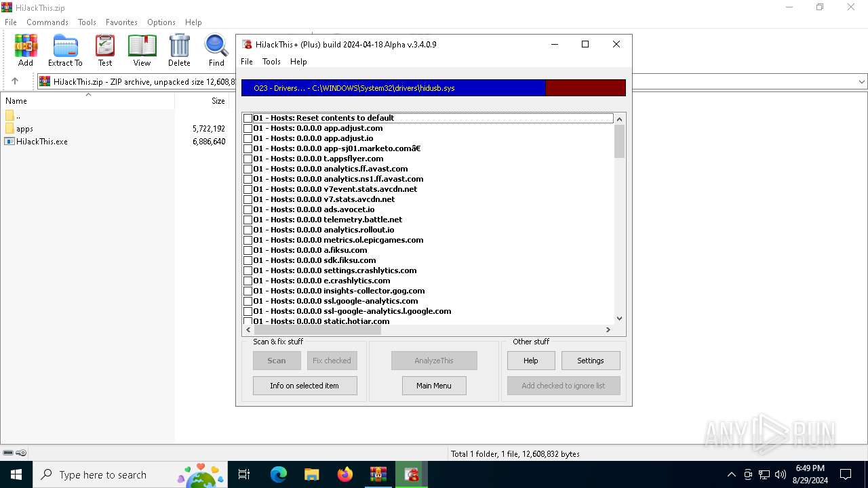868x488 pixels.
Task: Switch to HiJackThis taskbar icon
Action: [411, 474]
